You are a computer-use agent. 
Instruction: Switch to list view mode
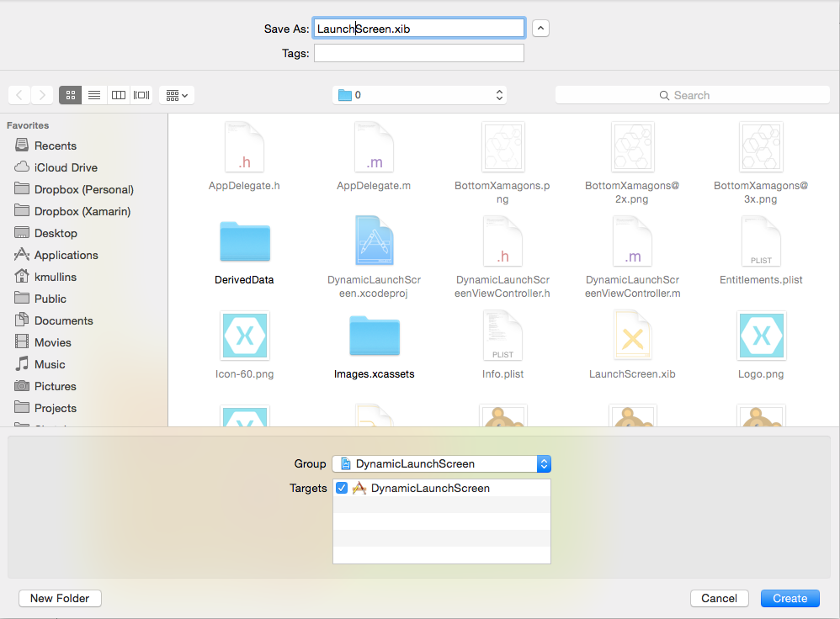[x=94, y=95]
